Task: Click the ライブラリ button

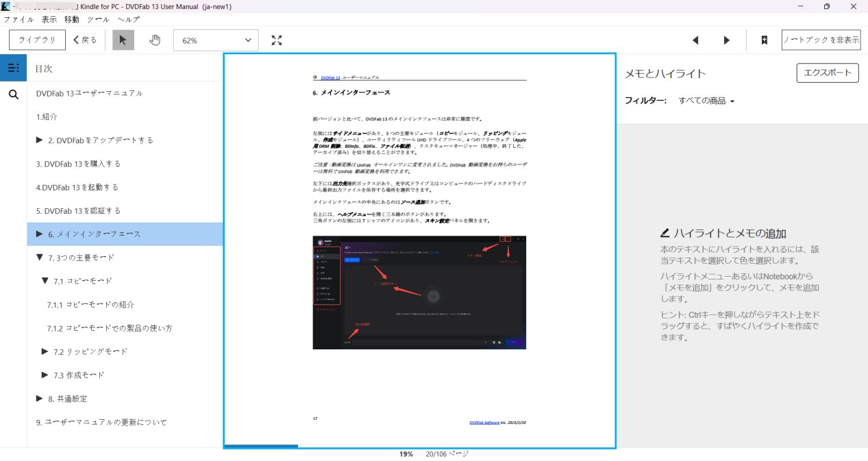Action: point(37,40)
